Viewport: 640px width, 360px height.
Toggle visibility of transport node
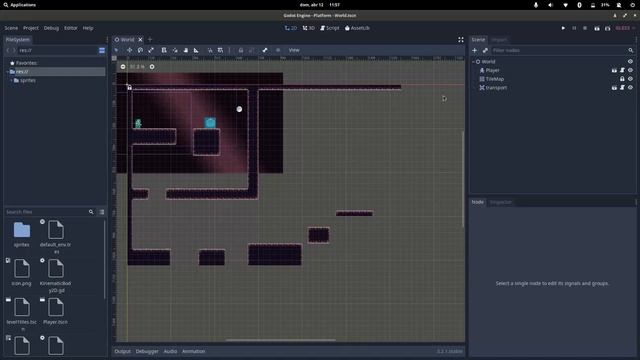pyautogui.click(x=630, y=87)
